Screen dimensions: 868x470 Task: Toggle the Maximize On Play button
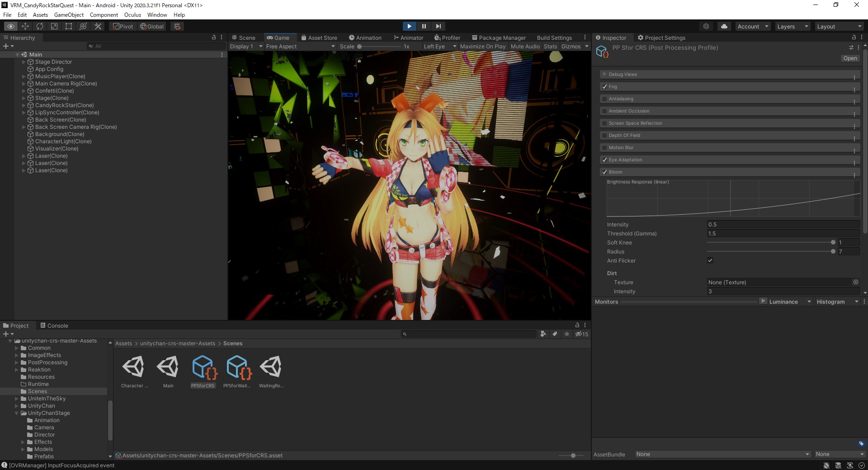tap(482, 46)
